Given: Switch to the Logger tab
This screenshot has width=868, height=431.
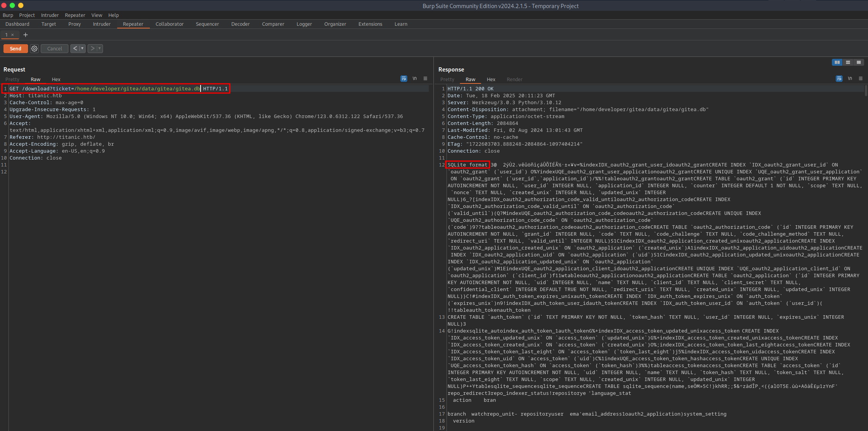Looking at the screenshot, I should 304,24.
